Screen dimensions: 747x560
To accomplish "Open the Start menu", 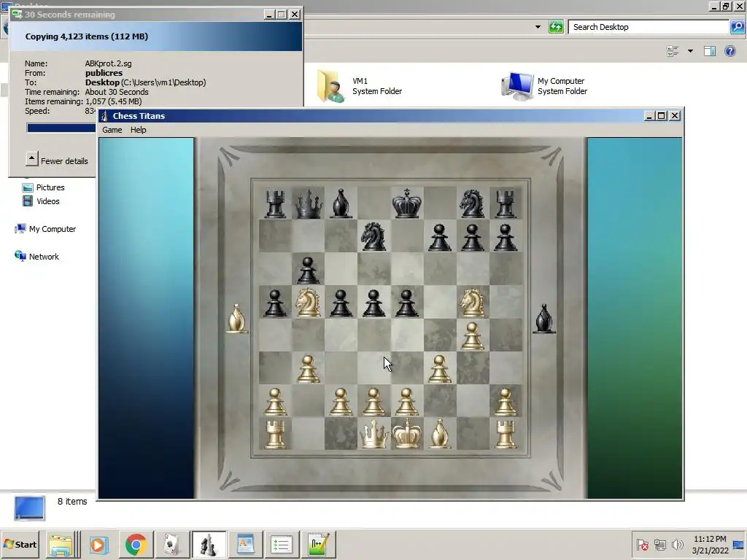I will point(20,544).
